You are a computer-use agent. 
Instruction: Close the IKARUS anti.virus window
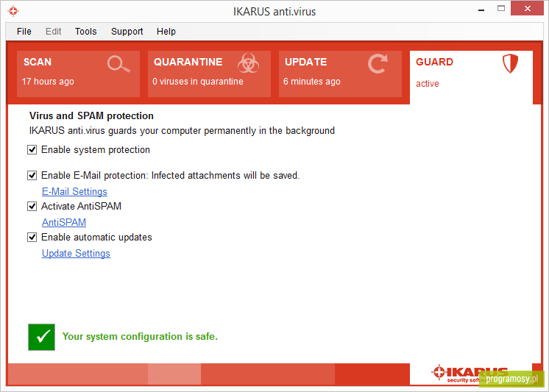528,8
